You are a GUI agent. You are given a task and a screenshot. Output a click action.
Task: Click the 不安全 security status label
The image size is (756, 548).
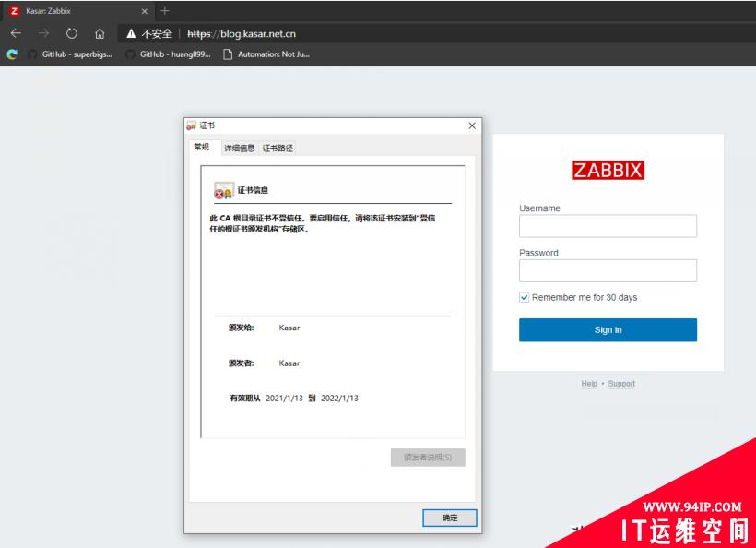coord(157,34)
